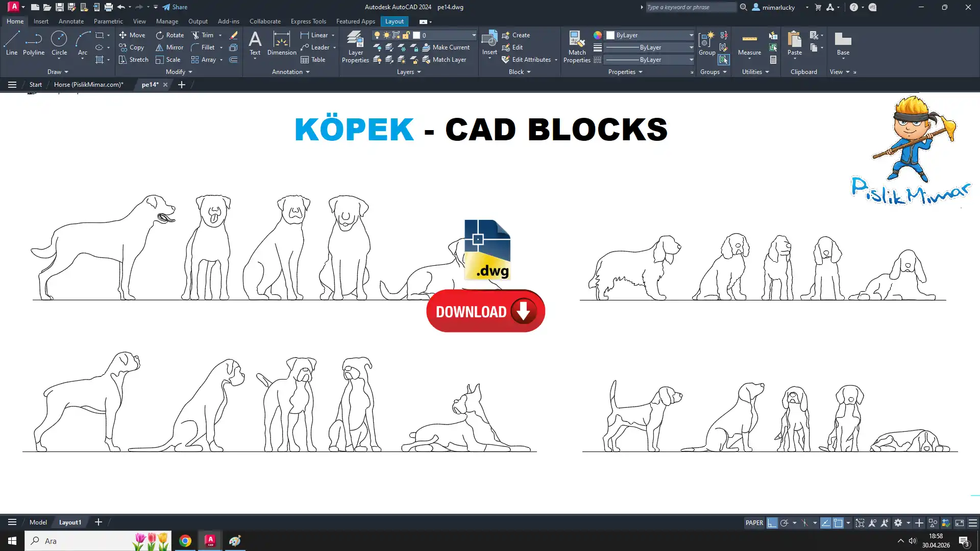Toggle Ortho mode in status bar
Image resolution: width=980 pixels, height=551 pixels.
tap(772, 523)
